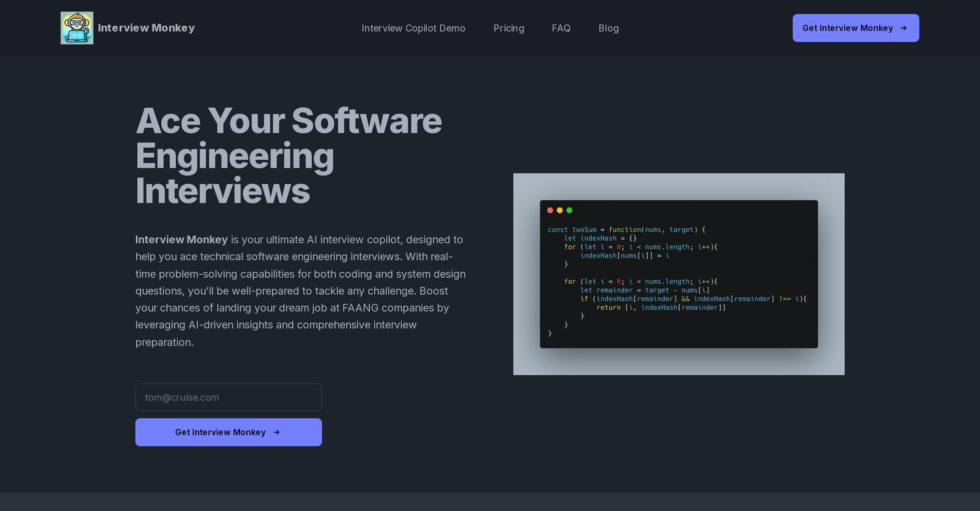Visit the Blog from the navigation bar

[x=609, y=28]
